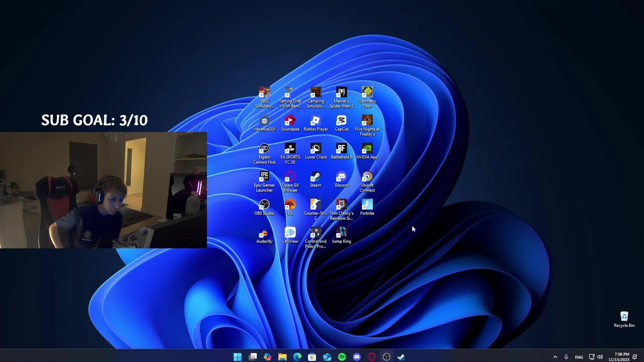Select the Battlefield 6 desktop shortcut
Screen dimensions: 644x362
341,152
